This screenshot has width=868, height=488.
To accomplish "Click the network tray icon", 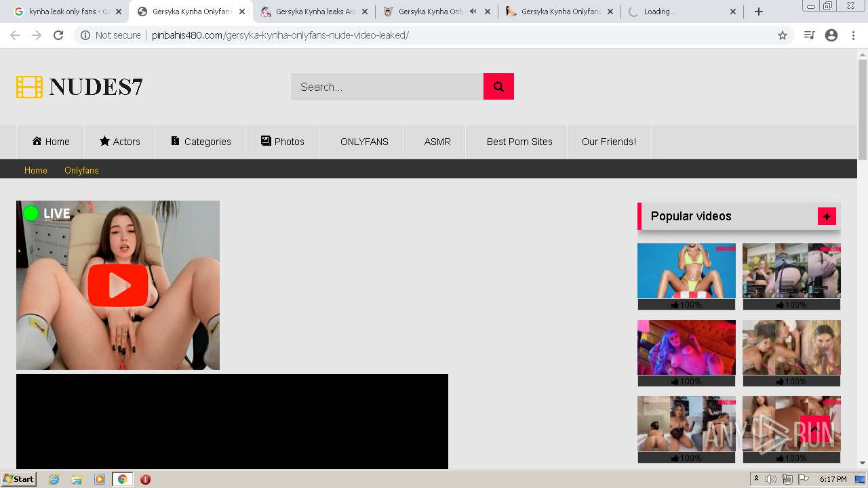I will coord(787,479).
